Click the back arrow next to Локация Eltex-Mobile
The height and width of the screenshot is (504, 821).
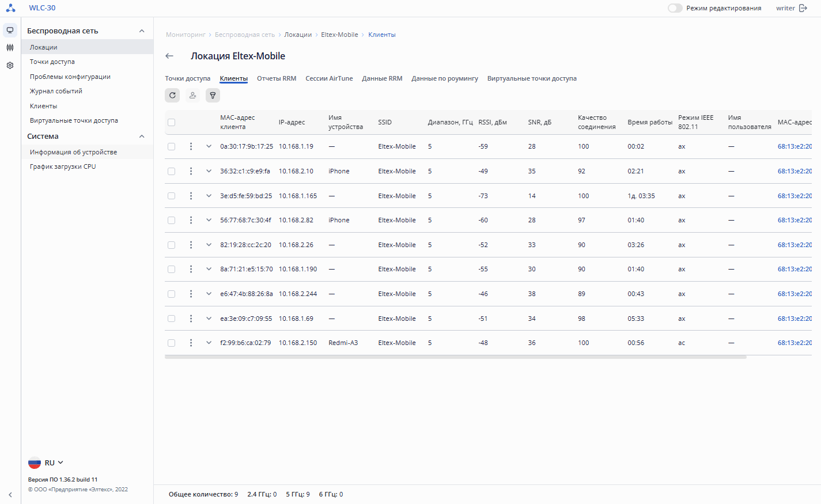(x=169, y=56)
